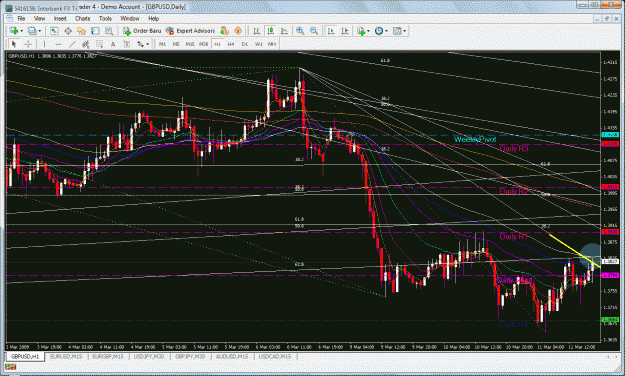Select the Text Label tool
The height and width of the screenshot is (376, 625).
click(127, 44)
